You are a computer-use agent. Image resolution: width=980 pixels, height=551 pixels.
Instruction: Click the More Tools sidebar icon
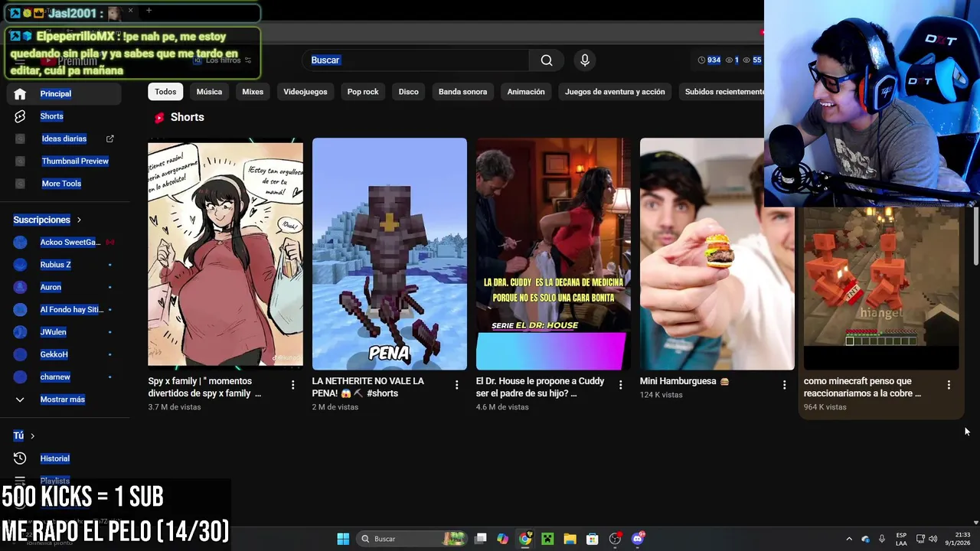pyautogui.click(x=20, y=184)
